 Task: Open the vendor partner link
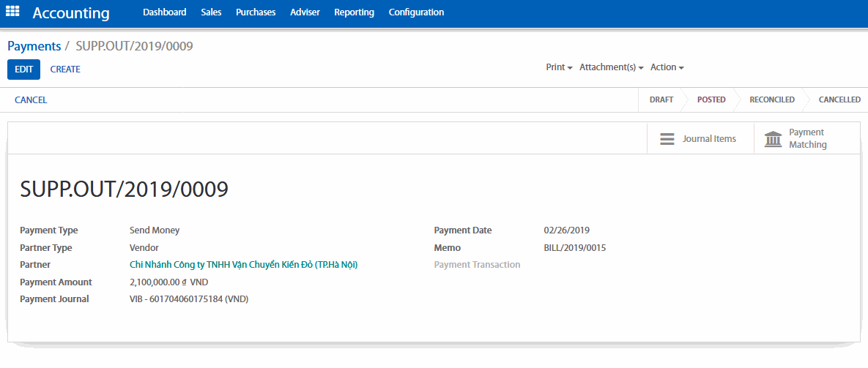(x=243, y=265)
